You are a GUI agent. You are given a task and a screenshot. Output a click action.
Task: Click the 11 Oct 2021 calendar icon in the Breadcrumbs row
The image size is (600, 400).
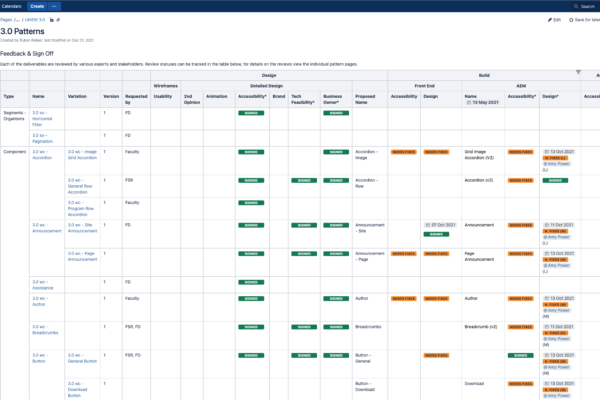(x=547, y=327)
